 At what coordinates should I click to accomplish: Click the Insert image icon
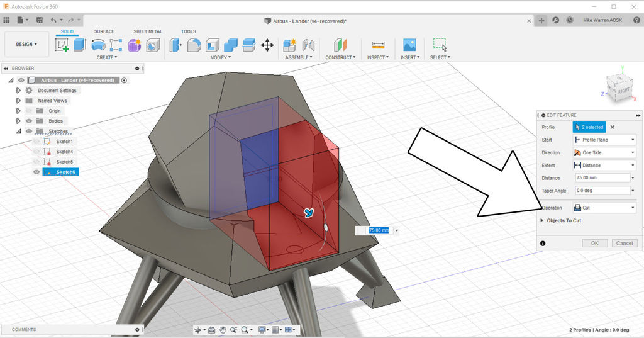[x=409, y=45]
